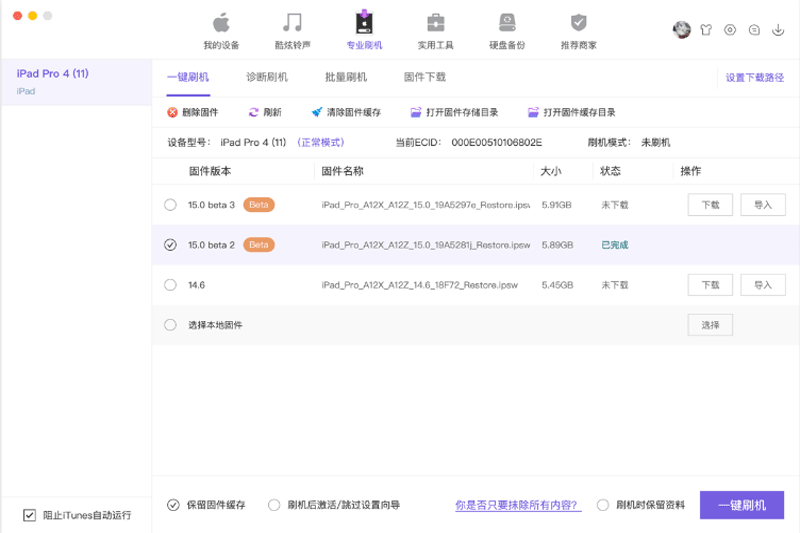Switch to the 诊断刷机 tab

(267, 77)
